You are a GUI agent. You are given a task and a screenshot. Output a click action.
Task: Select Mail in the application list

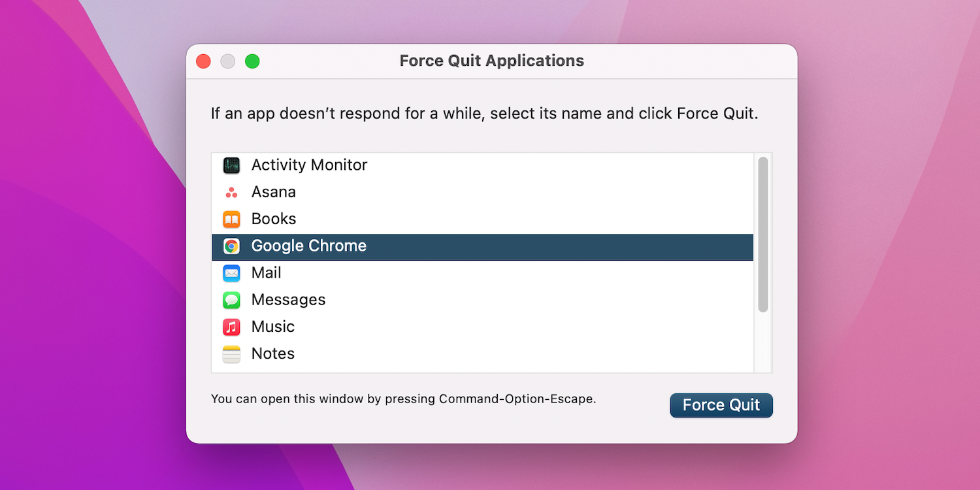(x=267, y=273)
